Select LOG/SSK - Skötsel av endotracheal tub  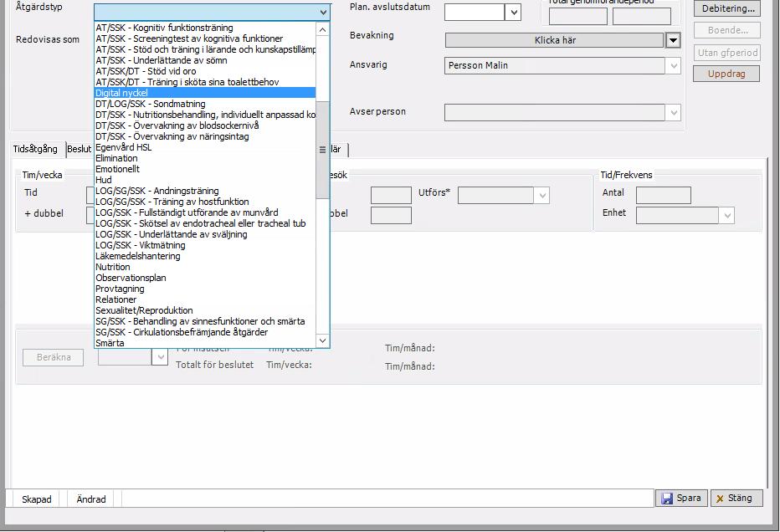click(x=204, y=223)
